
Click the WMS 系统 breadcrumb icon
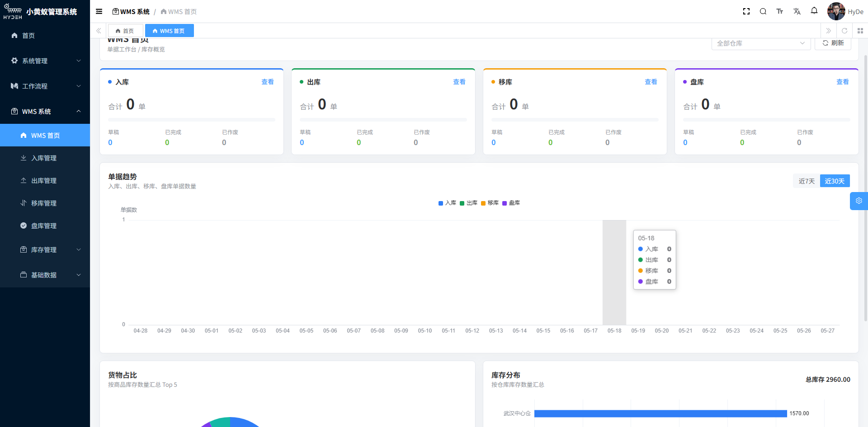(116, 11)
